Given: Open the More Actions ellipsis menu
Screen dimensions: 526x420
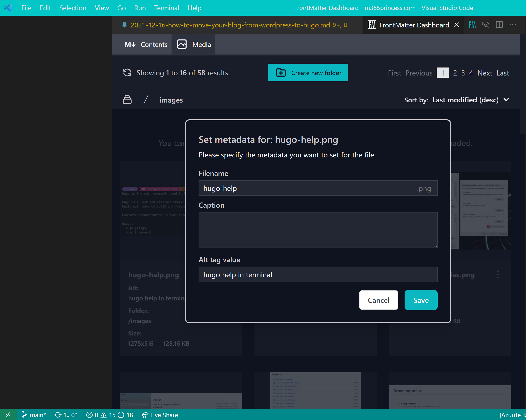Looking at the screenshot, I should coord(513,25).
